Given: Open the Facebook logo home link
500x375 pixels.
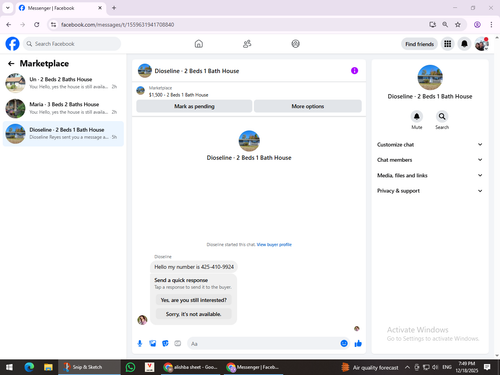Looking at the screenshot, I should pos(12,44).
